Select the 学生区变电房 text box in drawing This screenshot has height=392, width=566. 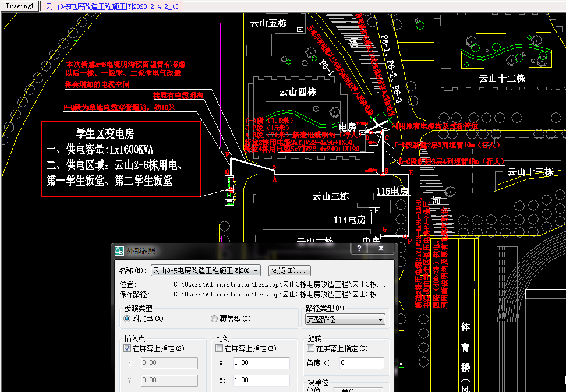(x=121, y=158)
